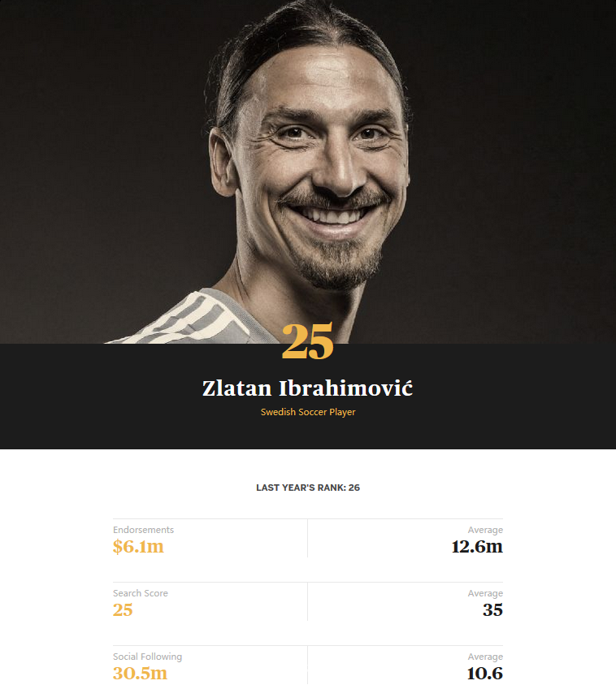This screenshot has width=616, height=685.
Task: Click the portrait photo of the athlete
Action: point(308,171)
